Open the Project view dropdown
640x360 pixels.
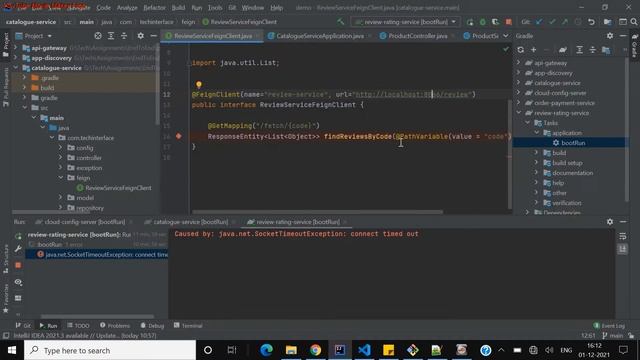pos(33,36)
